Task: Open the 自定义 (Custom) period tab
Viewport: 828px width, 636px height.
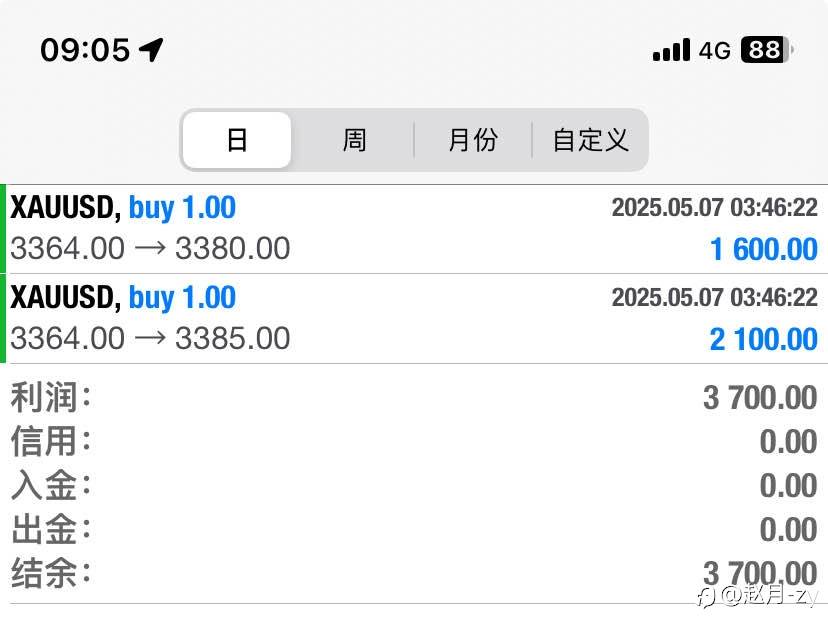Action: 590,140
